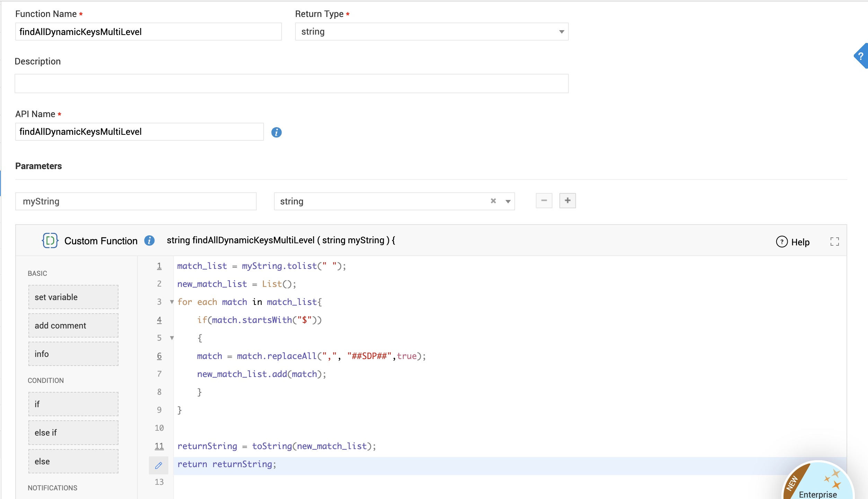Select the add comment block
The image size is (868, 499).
pos(73,325)
